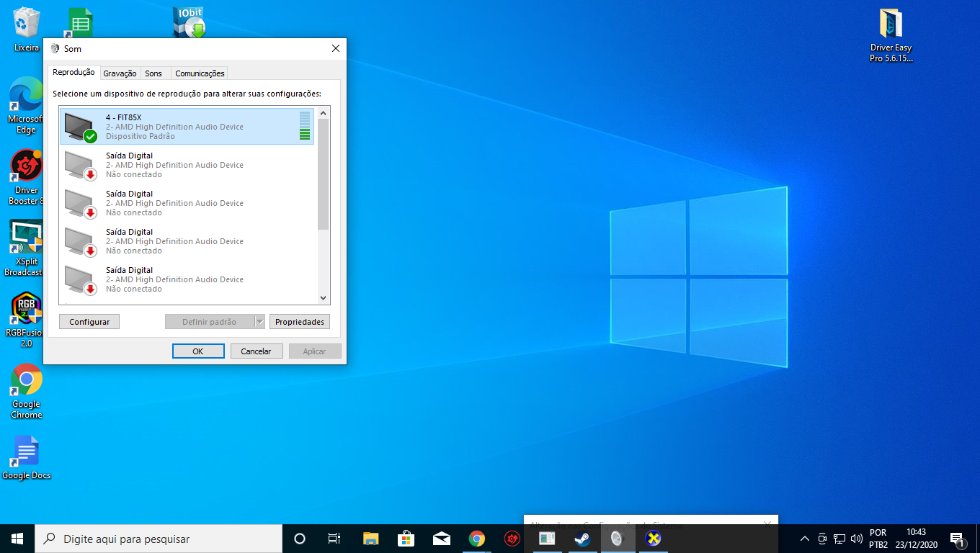980x553 pixels.
Task: Open network status tray icon
Action: click(x=839, y=539)
